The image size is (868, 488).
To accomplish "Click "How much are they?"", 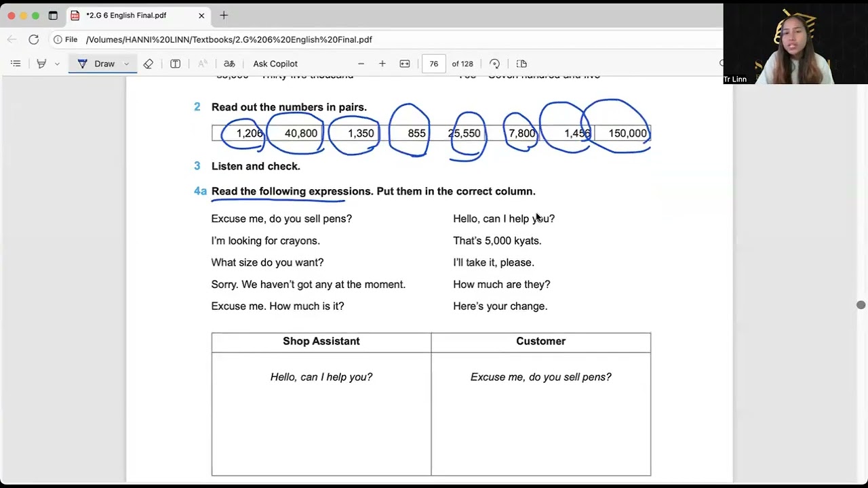I will click(502, 285).
